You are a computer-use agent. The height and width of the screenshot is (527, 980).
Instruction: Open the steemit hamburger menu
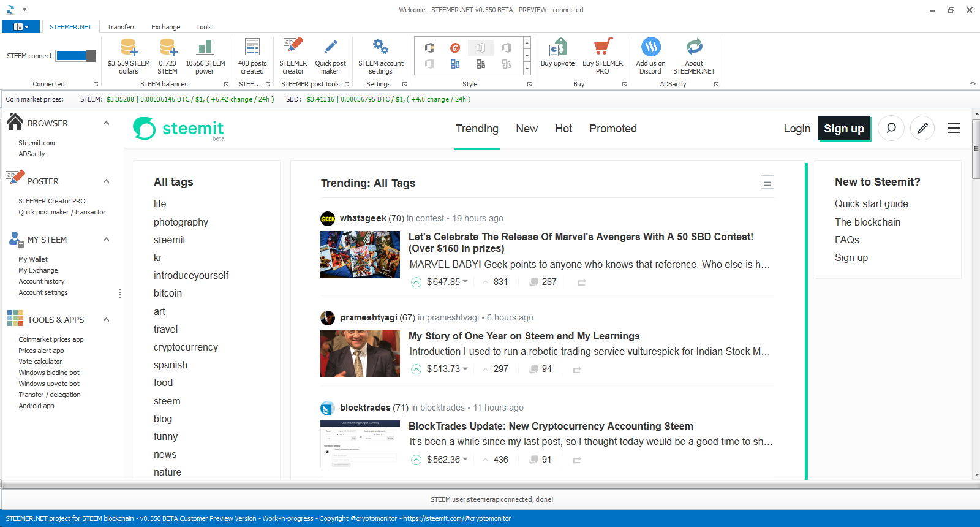tap(954, 128)
